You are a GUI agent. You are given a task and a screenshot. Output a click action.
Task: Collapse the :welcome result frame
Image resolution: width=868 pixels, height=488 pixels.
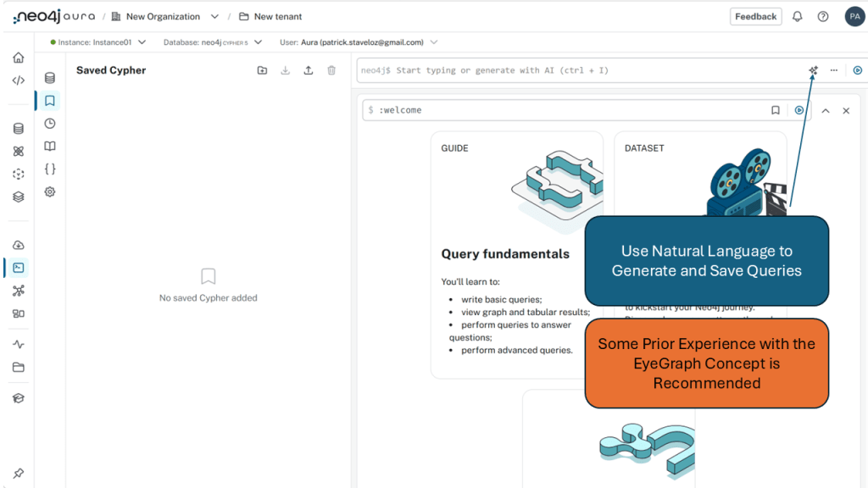pos(825,110)
